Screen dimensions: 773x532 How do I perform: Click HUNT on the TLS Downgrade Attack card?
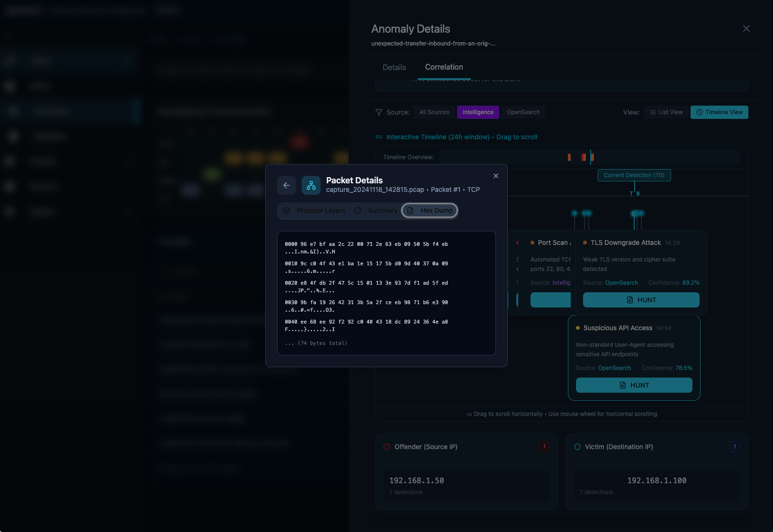(641, 300)
